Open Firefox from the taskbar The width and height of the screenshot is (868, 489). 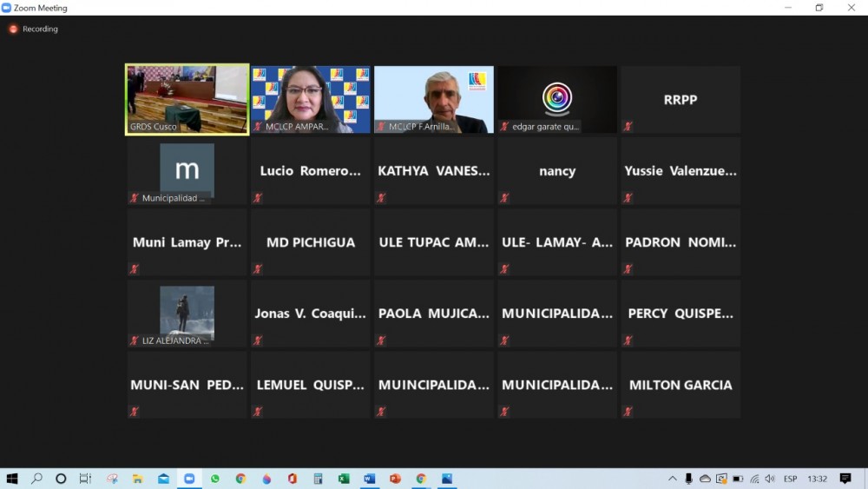click(x=266, y=479)
